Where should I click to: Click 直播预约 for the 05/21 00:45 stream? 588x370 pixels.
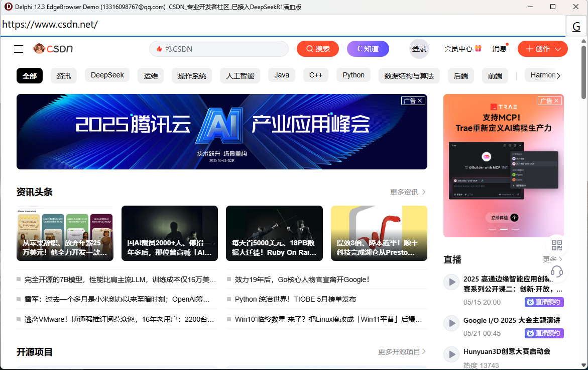click(544, 333)
